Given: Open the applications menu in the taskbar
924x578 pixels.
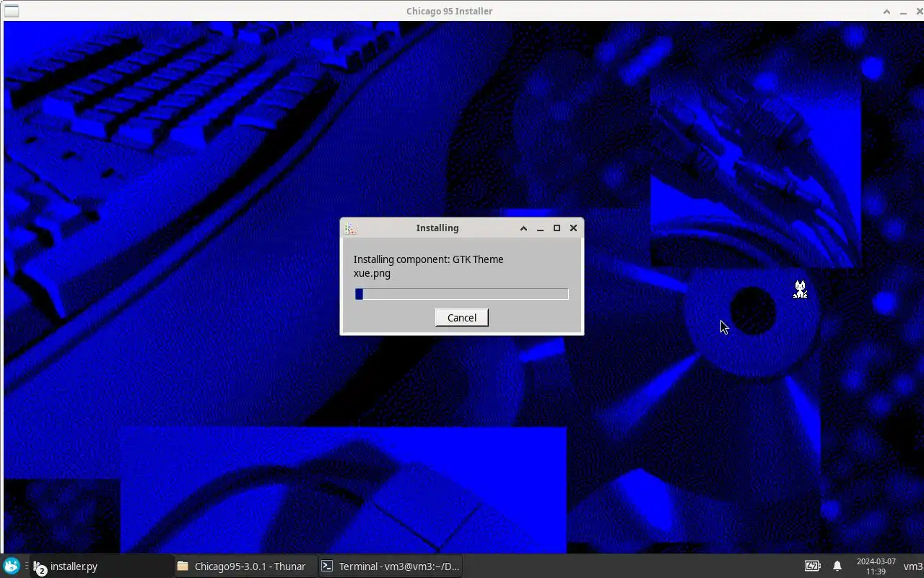Looking at the screenshot, I should (x=11, y=566).
